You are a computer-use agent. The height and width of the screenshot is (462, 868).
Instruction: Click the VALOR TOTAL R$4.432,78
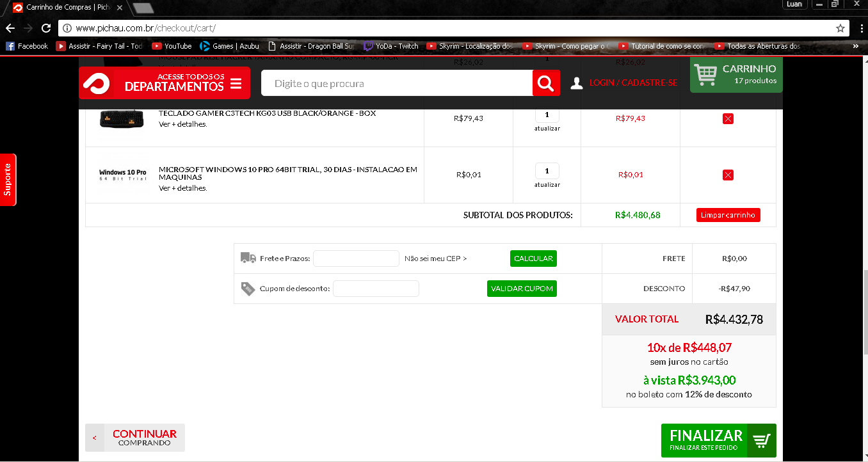[x=734, y=319]
